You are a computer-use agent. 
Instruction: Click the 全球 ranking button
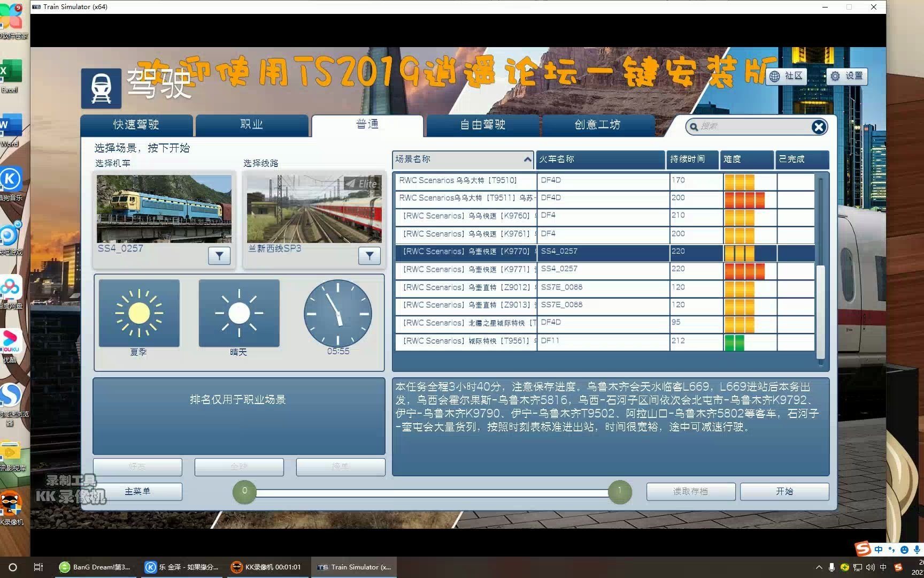tap(239, 467)
